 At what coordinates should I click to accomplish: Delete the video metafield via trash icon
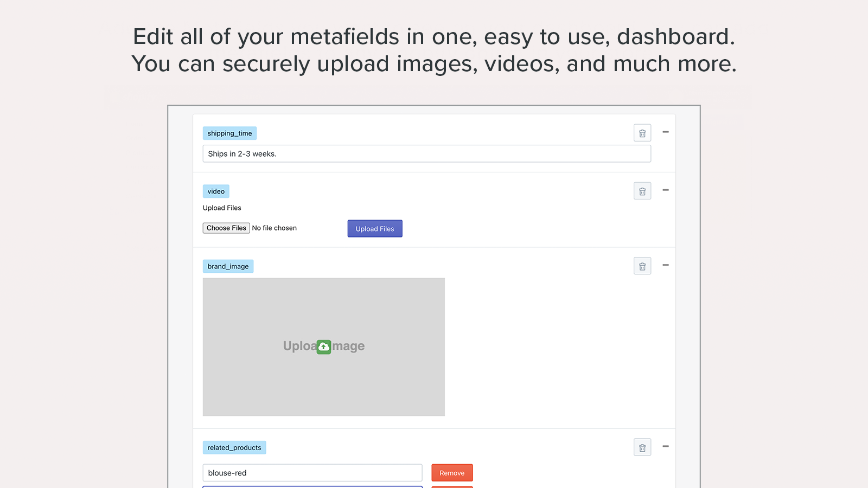642,191
